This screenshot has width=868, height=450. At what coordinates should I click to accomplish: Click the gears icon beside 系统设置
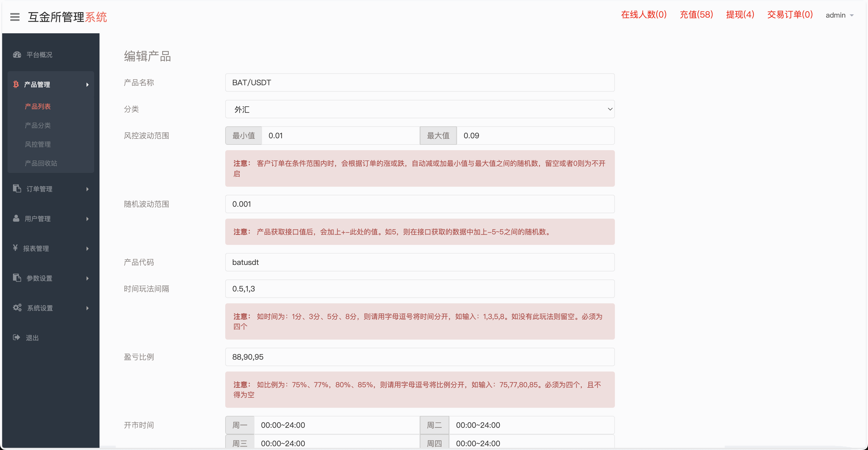click(17, 307)
